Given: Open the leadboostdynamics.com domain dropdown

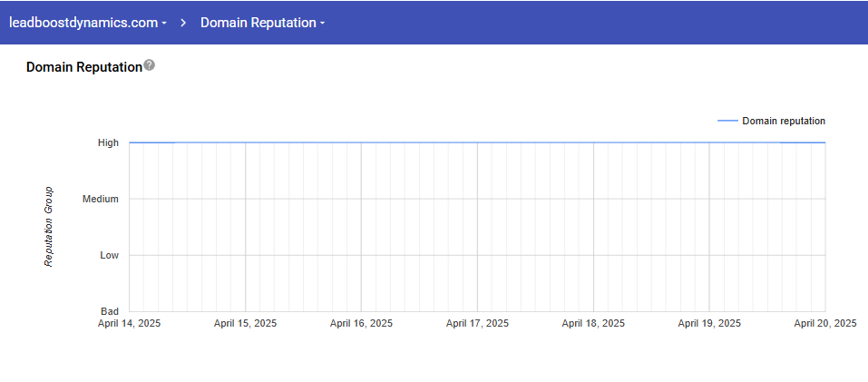Looking at the screenshot, I should 87,23.
